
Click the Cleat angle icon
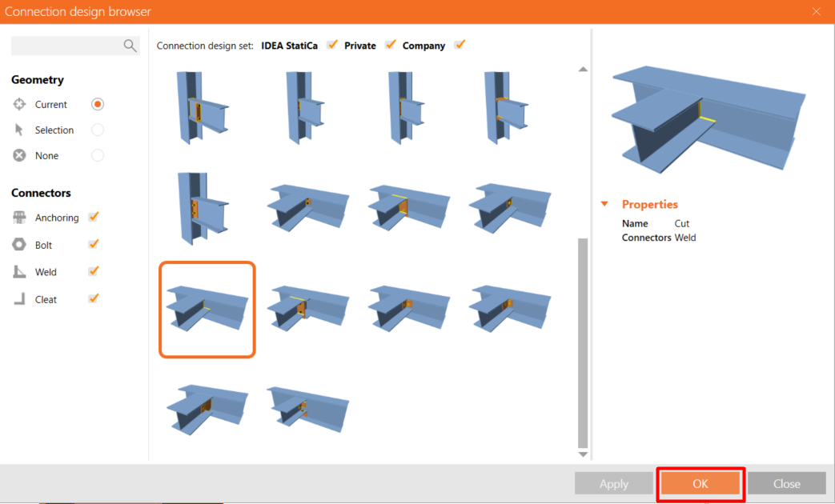(19, 299)
